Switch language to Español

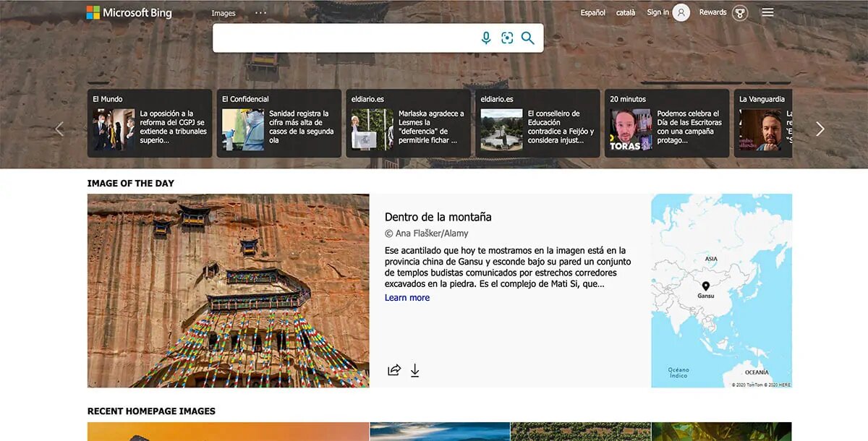tap(593, 13)
